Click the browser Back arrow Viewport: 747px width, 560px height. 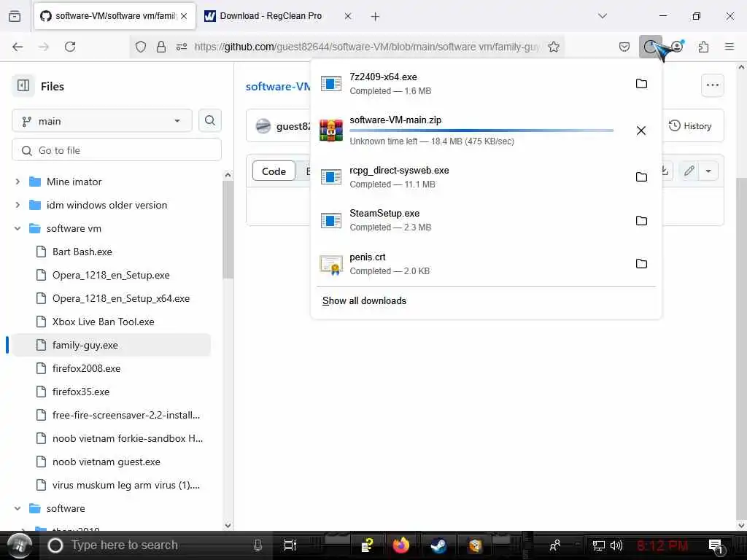click(18, 47)
